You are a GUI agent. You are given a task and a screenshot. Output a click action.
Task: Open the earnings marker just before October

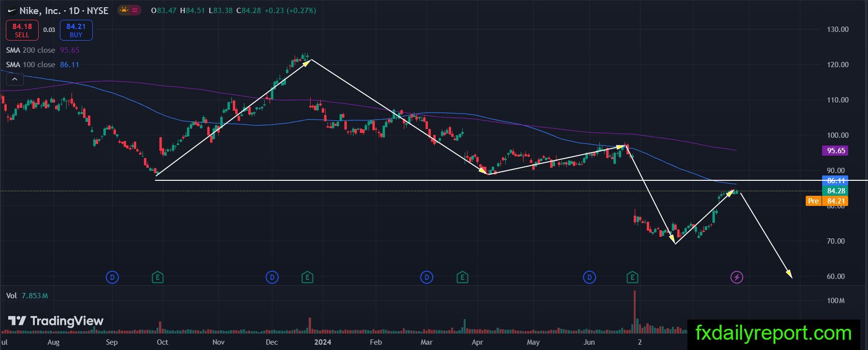tap(157, 277)
